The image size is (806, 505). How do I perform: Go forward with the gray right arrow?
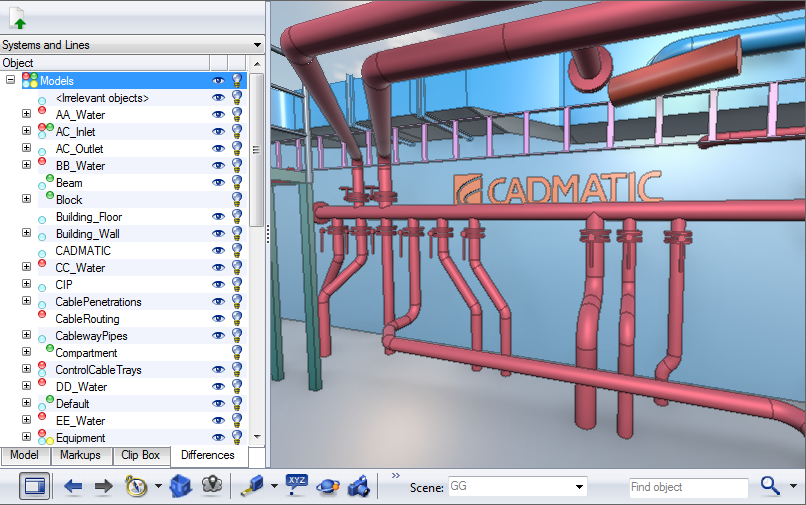[103, 486]
